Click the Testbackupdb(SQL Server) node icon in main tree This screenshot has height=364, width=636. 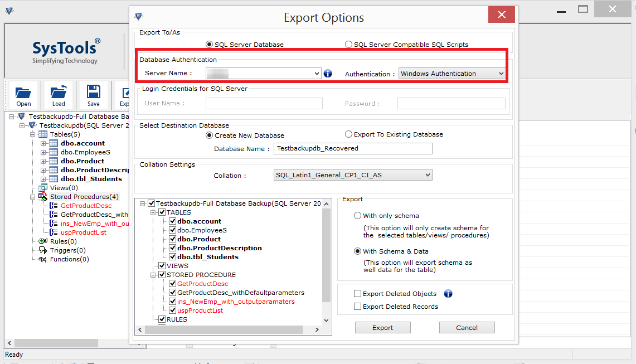(32, 125)
